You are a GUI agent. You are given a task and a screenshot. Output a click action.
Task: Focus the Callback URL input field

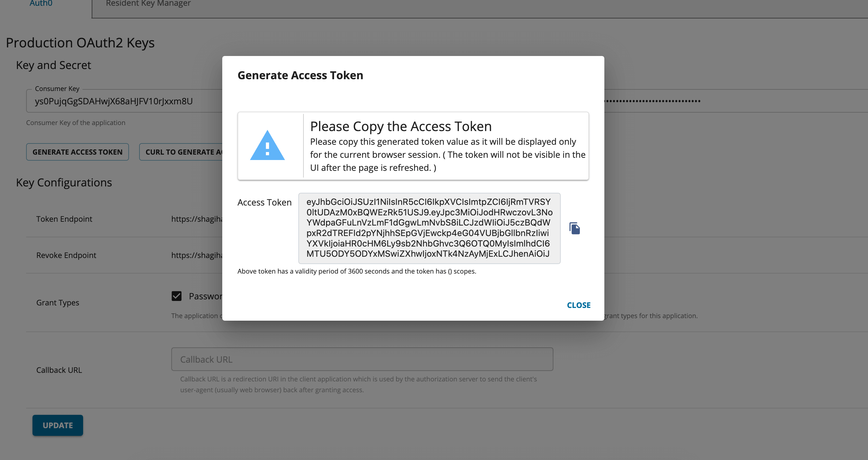tap(362, 359)
